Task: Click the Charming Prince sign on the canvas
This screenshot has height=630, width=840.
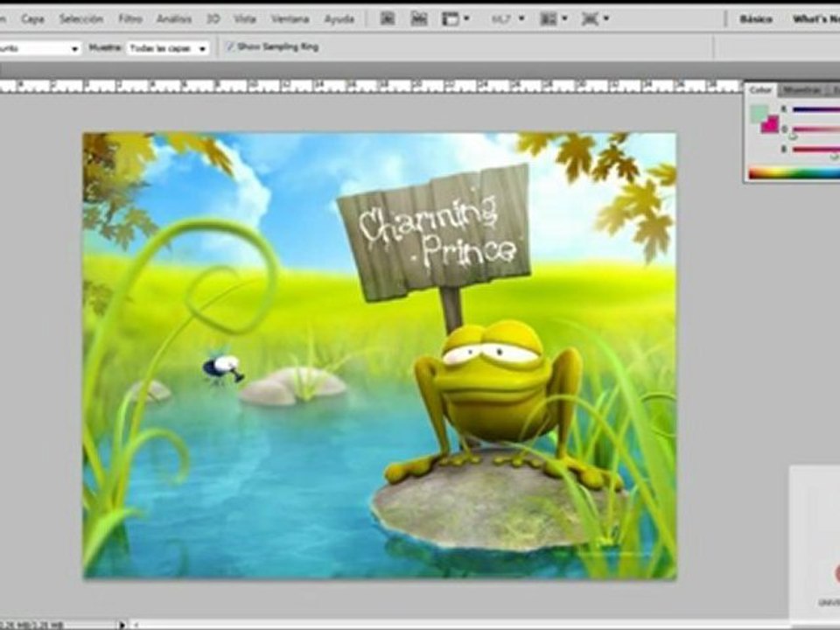Action: (x=435, y=232)
